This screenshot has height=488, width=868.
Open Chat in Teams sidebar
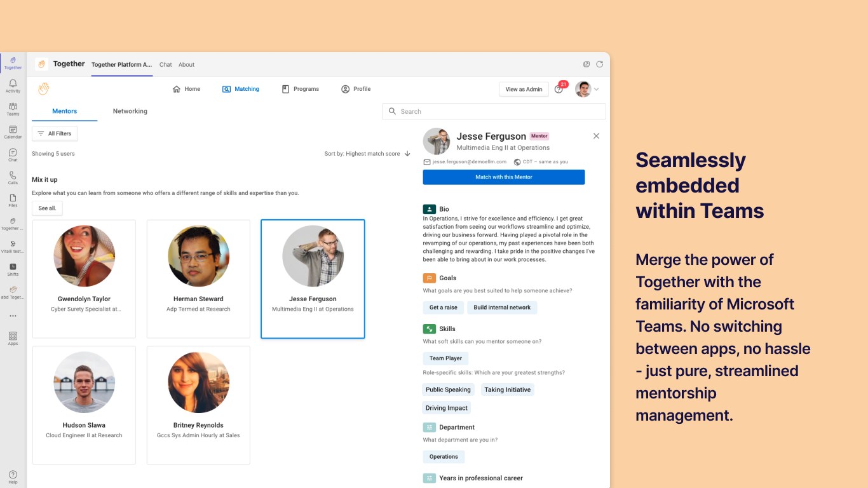[13, 155]
